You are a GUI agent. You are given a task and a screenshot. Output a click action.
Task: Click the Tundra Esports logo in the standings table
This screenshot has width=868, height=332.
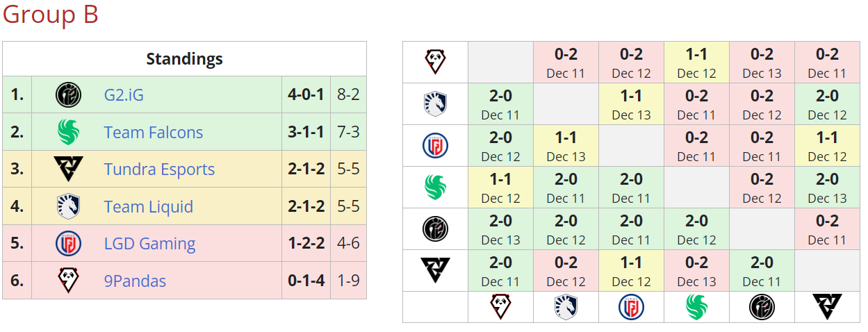(x=68, y=169)
